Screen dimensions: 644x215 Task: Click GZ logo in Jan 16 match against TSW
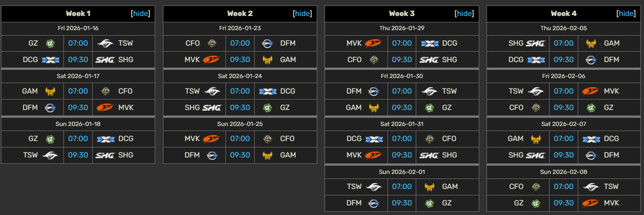[x=50, y=43]
